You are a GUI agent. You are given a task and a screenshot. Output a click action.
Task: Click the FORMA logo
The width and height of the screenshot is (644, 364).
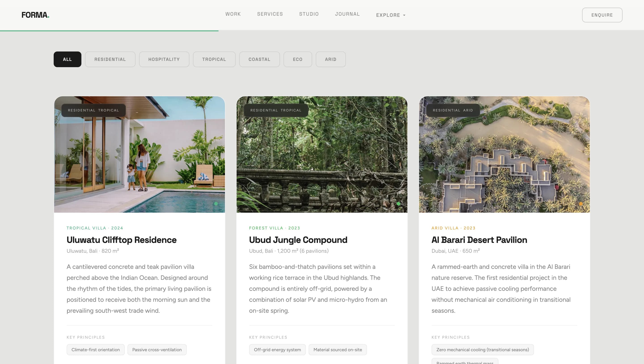coord(35,15)
